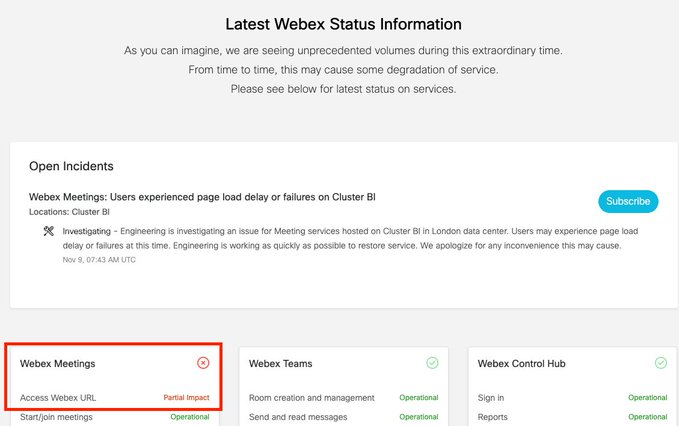Viewport: 679px width, 426px height.
Task: Click the Locations: Cluster BI text
Action: (x=69, y=212)
